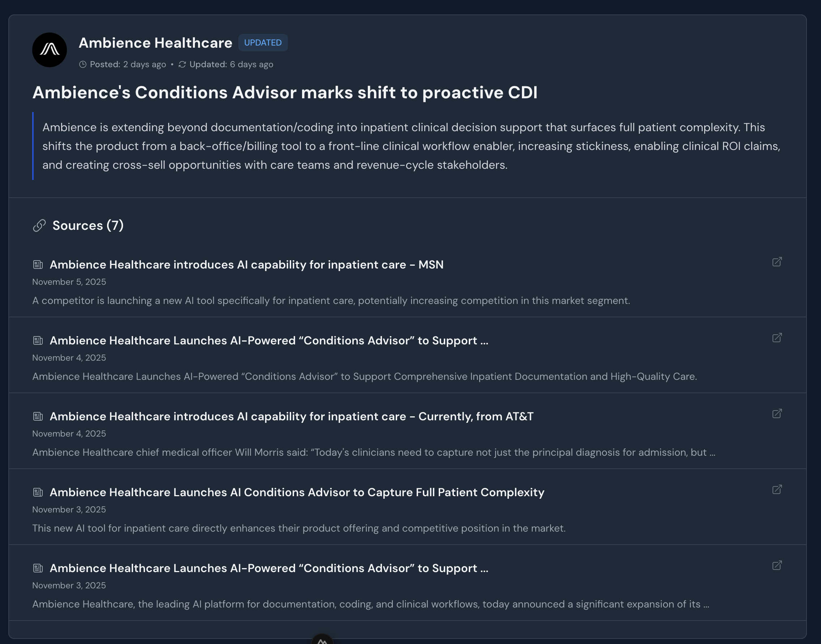Click the UPDATED badge
The width and height of the screenshot is (821, 644).
click(x=263, y=43)
